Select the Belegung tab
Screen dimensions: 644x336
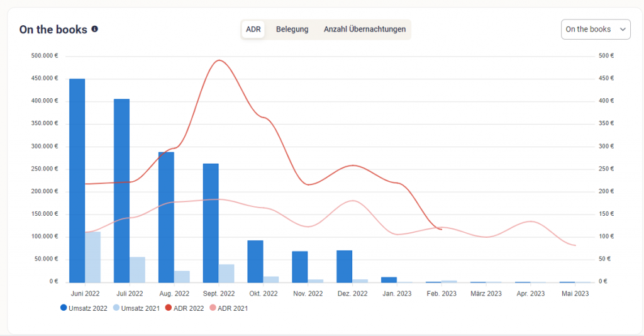point(292,30)
